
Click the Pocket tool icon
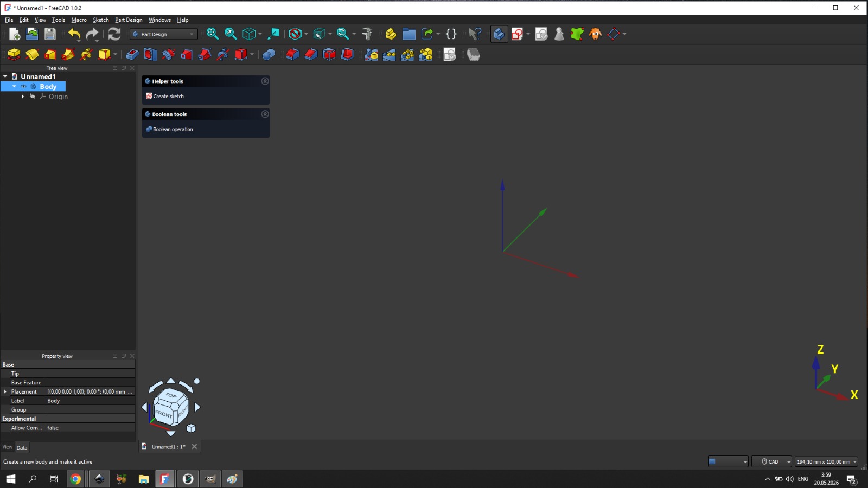click(x=132, y=54)
